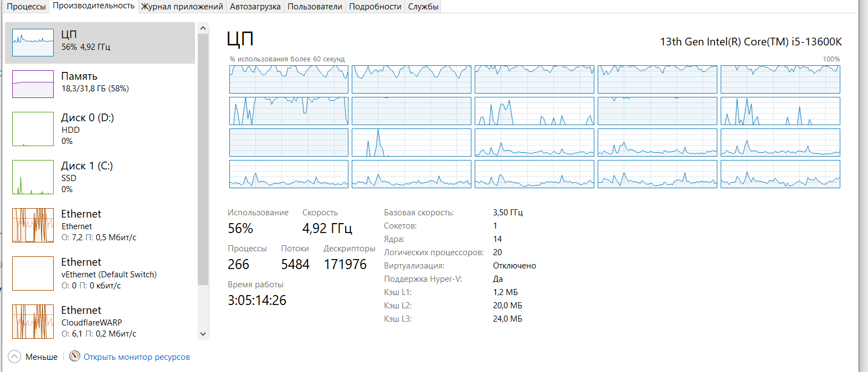The height and width of the screenshot is (372, 868).
Task: Open the Журнал приложений tab
Action: (x=182, y=7)
